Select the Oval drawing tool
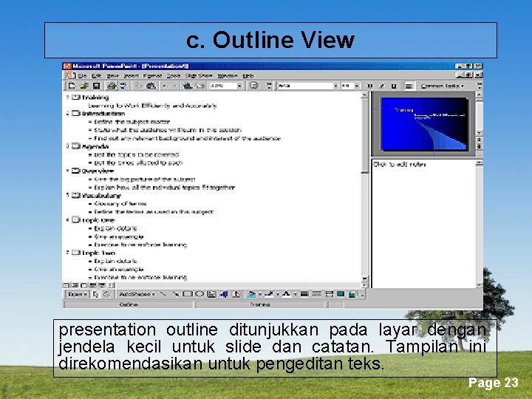Screen dimensions: 532x399 [x=199, y=294]
